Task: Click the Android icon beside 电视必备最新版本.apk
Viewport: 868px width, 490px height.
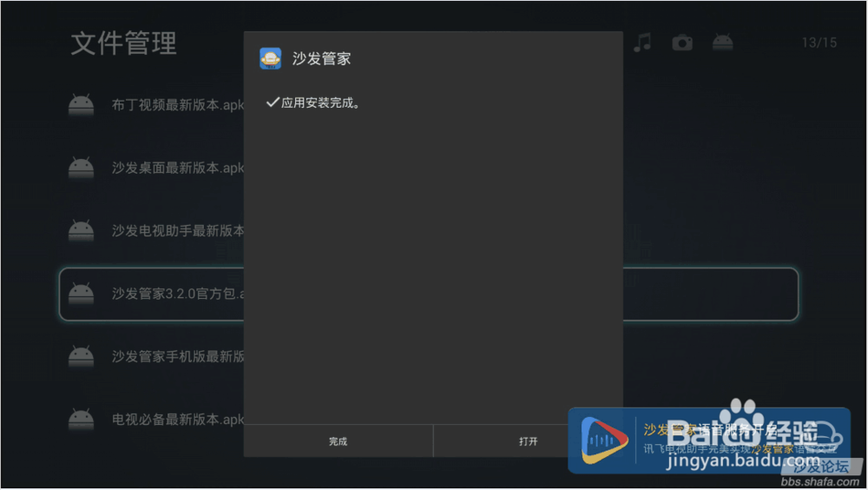Action: click(81, 420)
